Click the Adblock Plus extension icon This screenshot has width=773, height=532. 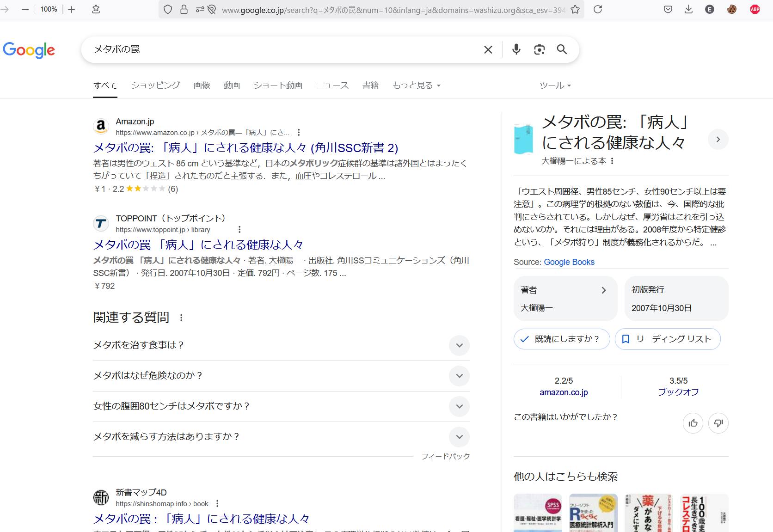(x=755, y=9)
